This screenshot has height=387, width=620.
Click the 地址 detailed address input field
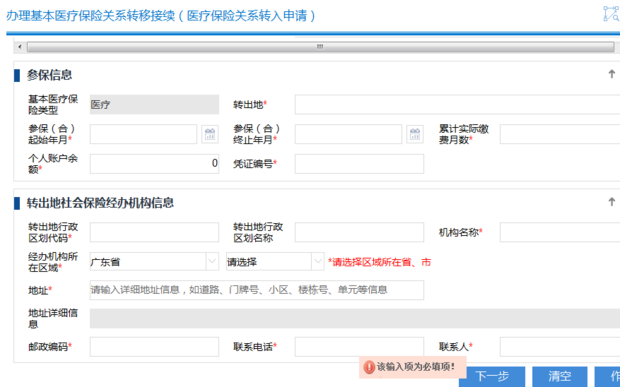coord(257,290)
